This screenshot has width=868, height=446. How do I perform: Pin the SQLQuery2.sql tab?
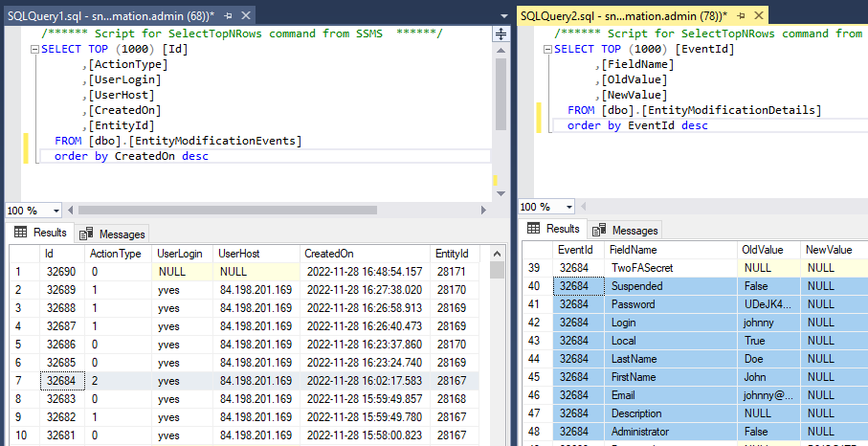tap(742, 16)
